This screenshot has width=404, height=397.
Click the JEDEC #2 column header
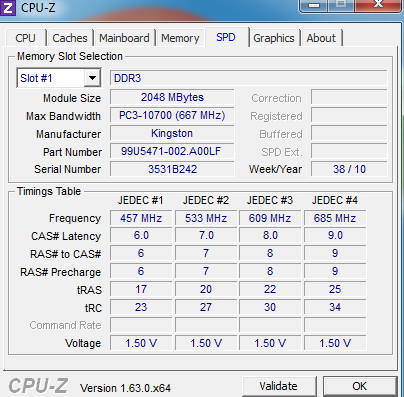pyautogui.click(x=206, y=200)
